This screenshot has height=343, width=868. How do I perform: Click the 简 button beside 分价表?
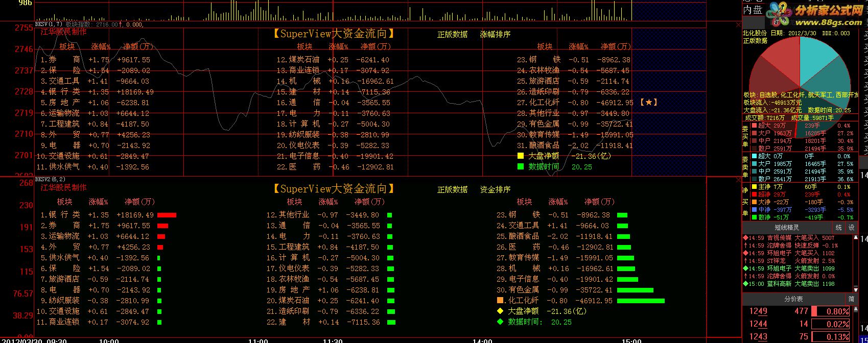pyautogui.click(x=851, y=299)
